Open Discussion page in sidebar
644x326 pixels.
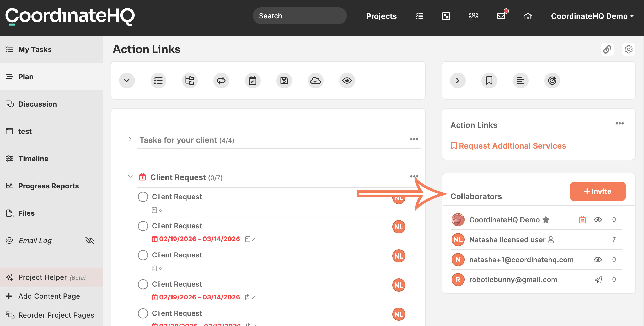point(51,104)
